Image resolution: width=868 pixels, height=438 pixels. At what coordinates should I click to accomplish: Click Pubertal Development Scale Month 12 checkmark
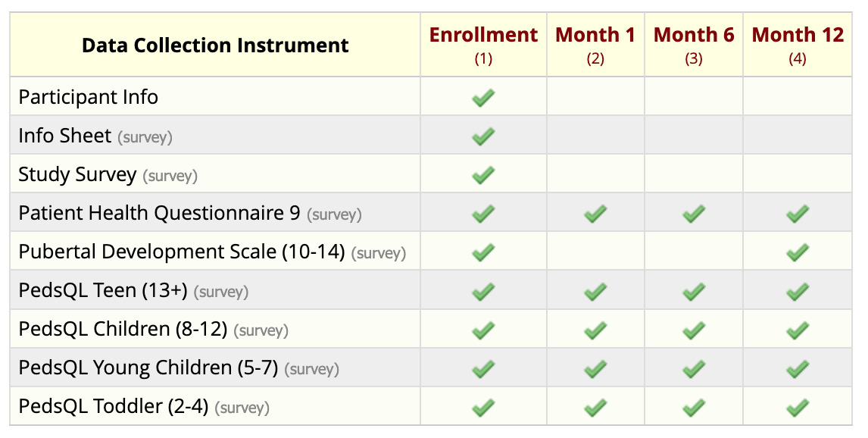797,252
